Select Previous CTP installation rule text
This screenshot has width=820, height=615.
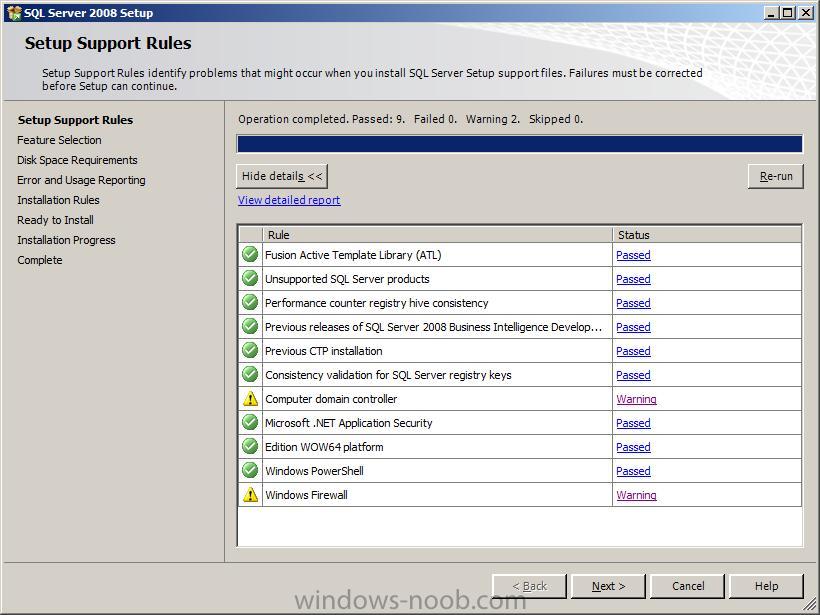tap(323, 351)
